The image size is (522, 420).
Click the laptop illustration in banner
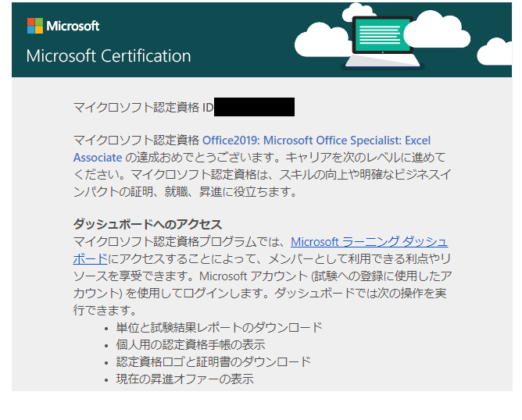pos(383,43)
